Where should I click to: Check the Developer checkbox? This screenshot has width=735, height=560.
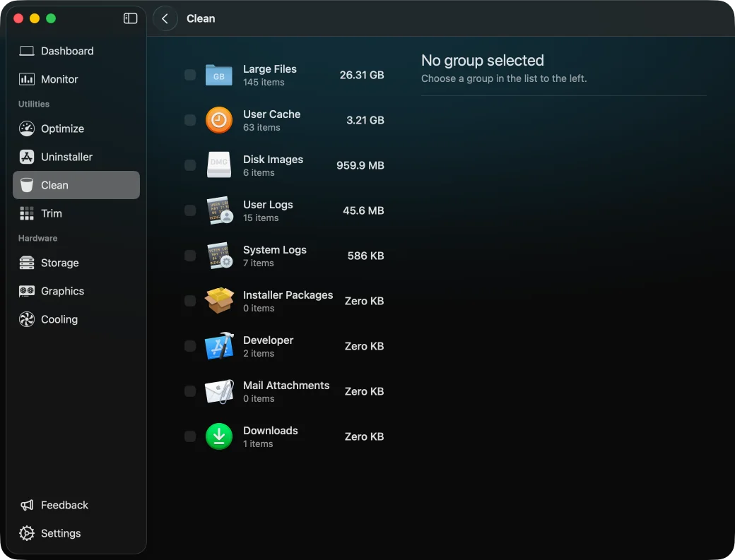pyautogui.click(x=190, y=346)
